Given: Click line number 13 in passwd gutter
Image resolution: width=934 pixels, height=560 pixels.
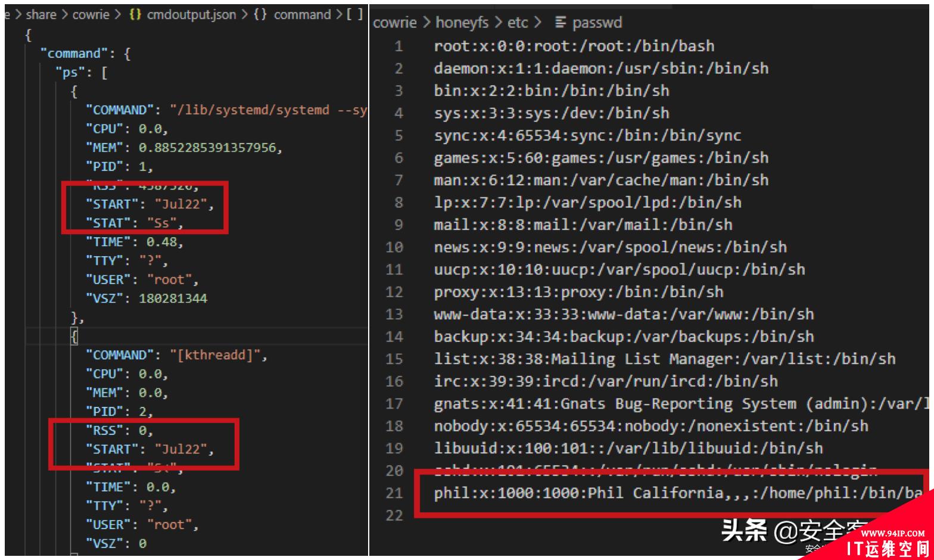Looking at the screenshot, I should tap(394, 314).
